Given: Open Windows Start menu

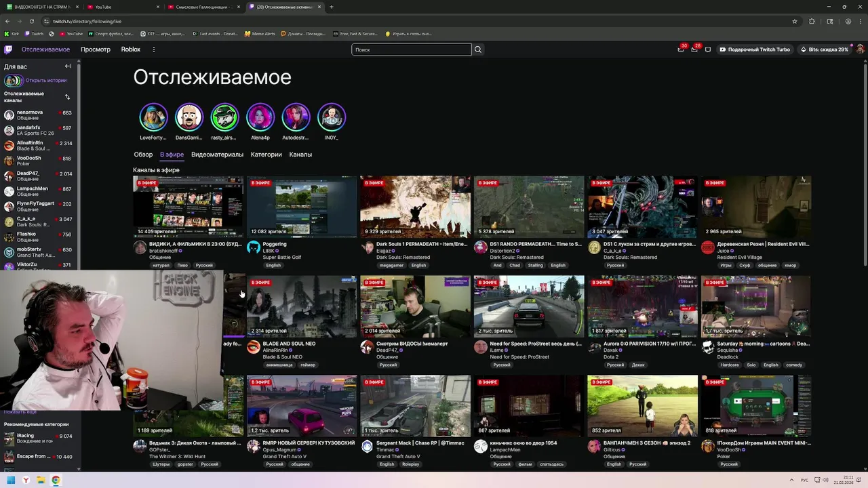Looking at the screenshot, I should click(11, 481).
